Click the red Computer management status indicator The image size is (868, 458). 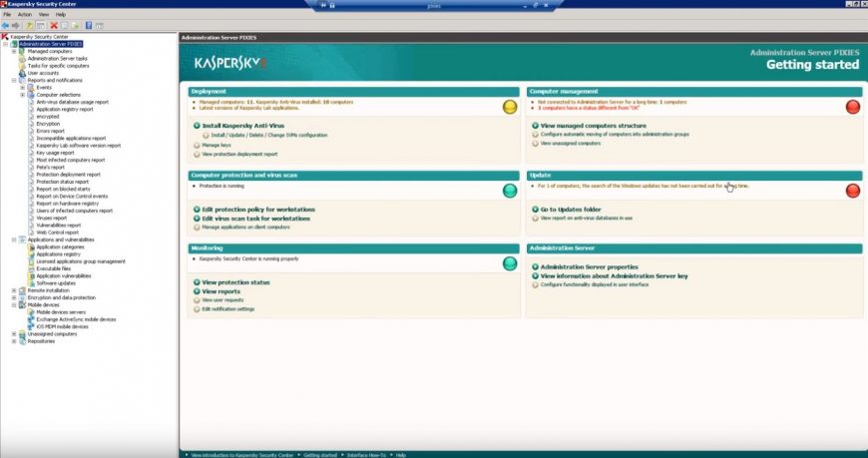(853, 107)
